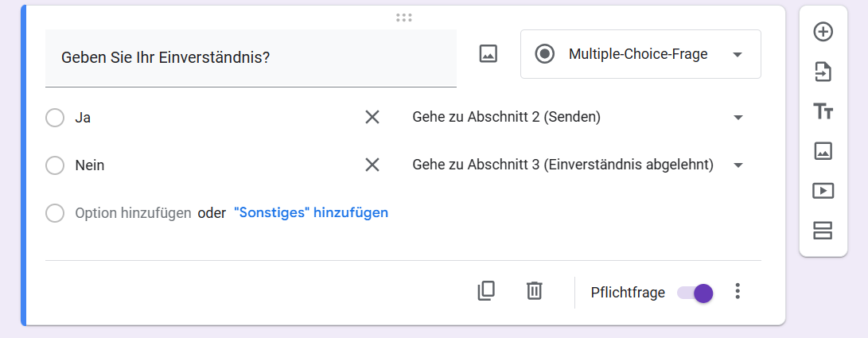This screenshot has width=868, height=338.
Task: Select the "Nein" radio button
Action: coord(55,165)
